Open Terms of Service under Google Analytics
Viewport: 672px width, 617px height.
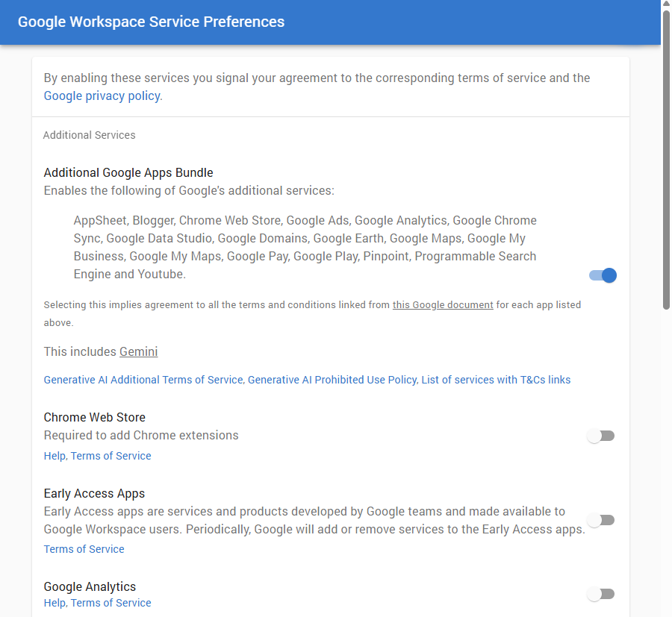(111, 603)
